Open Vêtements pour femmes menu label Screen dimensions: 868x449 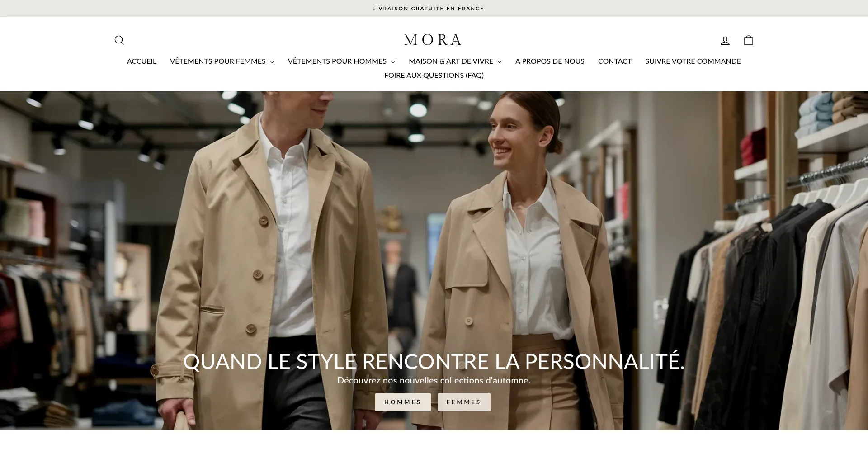click(x=218, y=61)
